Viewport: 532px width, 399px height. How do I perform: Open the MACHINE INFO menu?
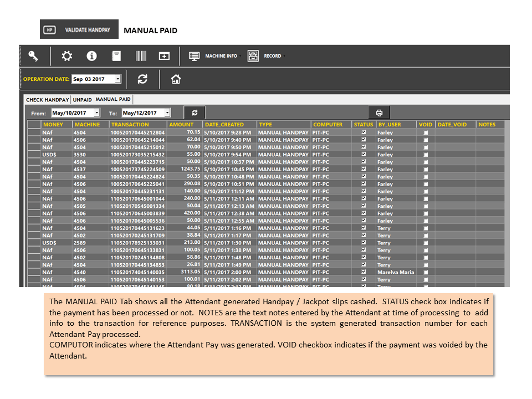click(x=215, y=56)
